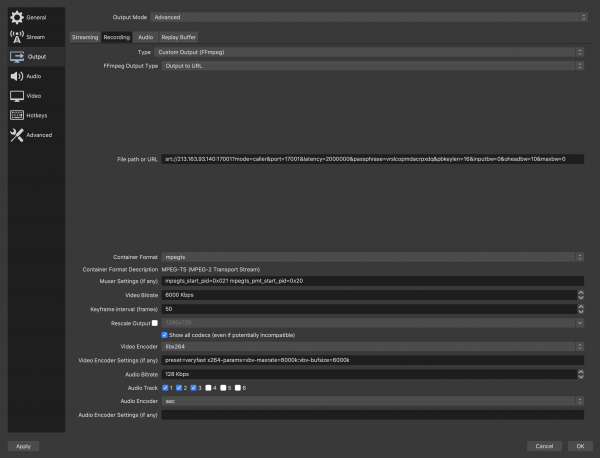Open Audio settings speaker icon

pos(17,76)
